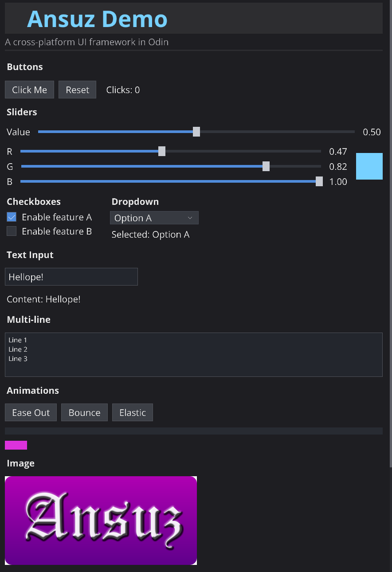The height and width of the screenshot is (572, 392).
Task: Click the Ansuz logo image
Action: [101, 521]
